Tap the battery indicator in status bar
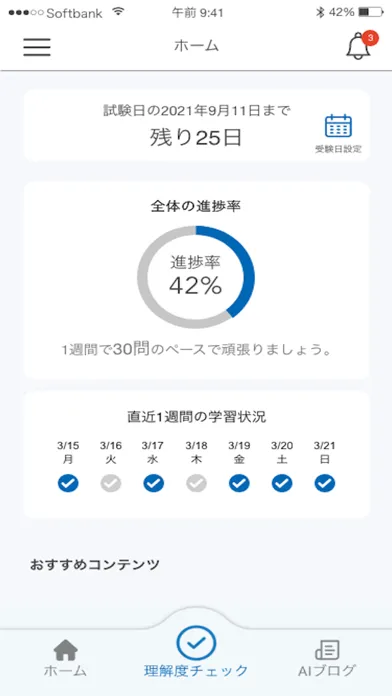392x696 pixels. (x=371, y=12)
